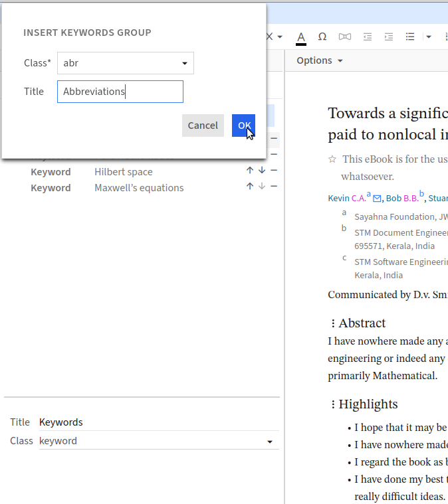This screenshot has height=504, width=448.
Task: Open the list style dropdown arrow
Action: (x=429, y=37)
